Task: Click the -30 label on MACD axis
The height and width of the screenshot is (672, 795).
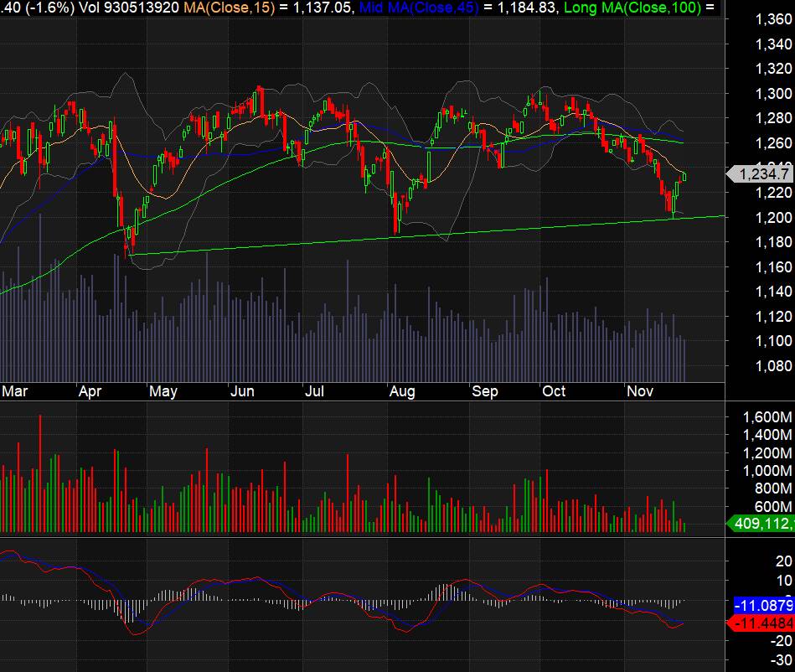Action: pos(782,661)
